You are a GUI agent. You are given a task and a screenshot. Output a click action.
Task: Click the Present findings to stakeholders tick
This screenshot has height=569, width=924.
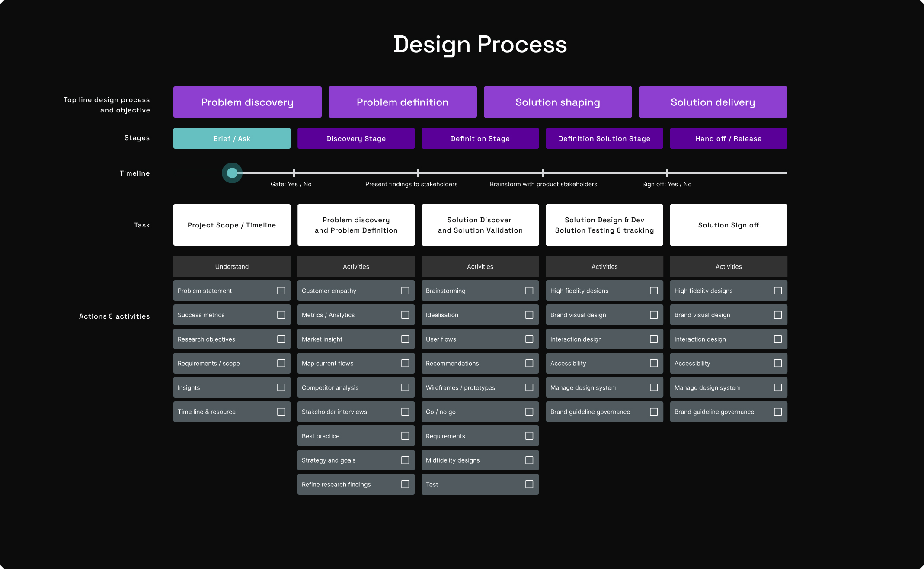coord(418,173)
